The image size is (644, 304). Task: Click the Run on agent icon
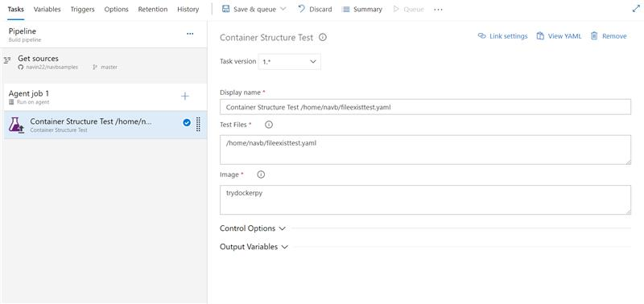(x=11, y=102)
